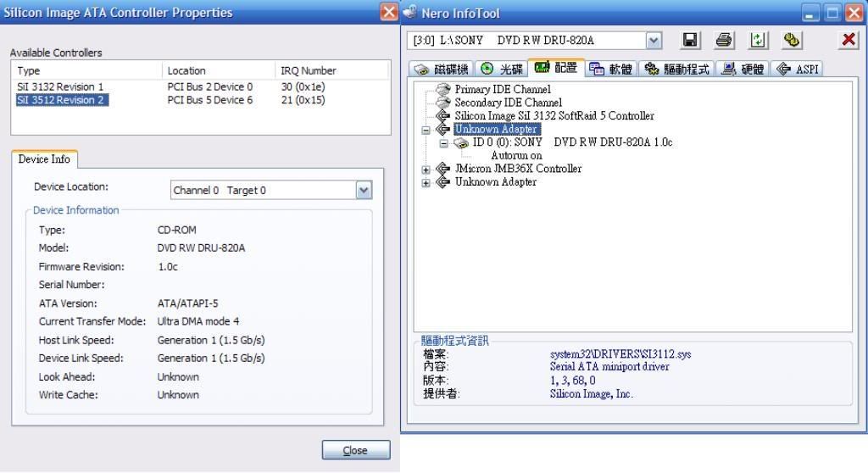Click the Refresh icon in Nero InfoTool
The image size is (868, 473).
click(x=757, y=40)
